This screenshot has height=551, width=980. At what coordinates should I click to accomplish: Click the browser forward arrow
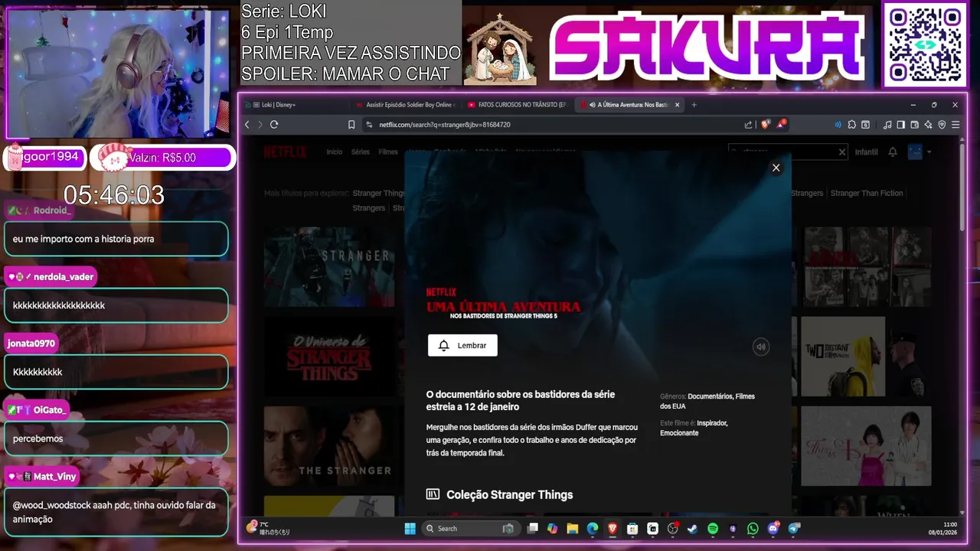(x=260, y=125)
